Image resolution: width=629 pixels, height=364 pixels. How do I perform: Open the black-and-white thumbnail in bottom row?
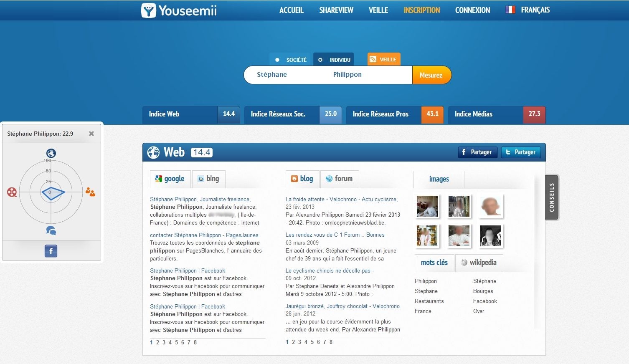(491, 236)
